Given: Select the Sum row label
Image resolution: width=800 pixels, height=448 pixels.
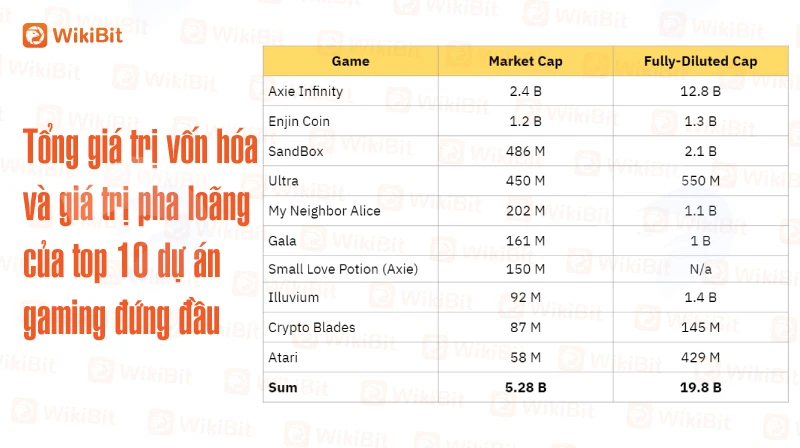Looking at the screenshot, I should pos(283,388).
